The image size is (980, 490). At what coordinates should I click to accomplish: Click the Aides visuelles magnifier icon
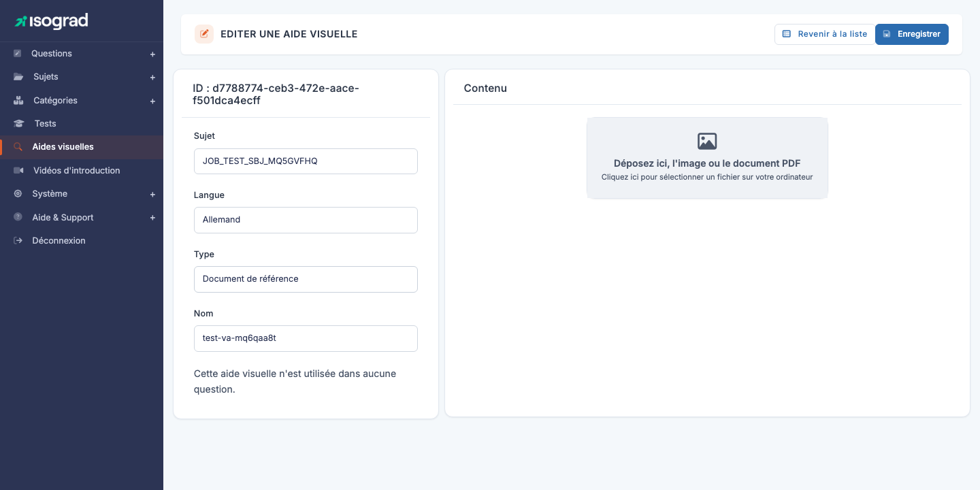[18, 147]
